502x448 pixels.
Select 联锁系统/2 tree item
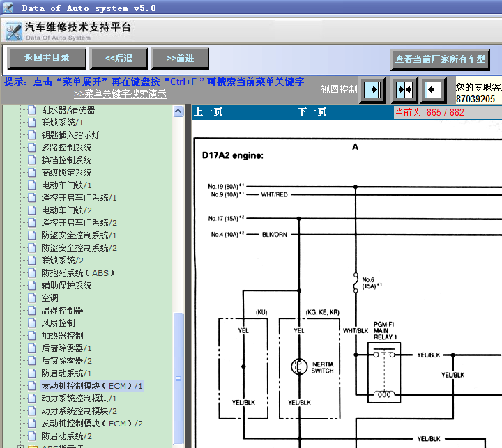click(63, 261)
